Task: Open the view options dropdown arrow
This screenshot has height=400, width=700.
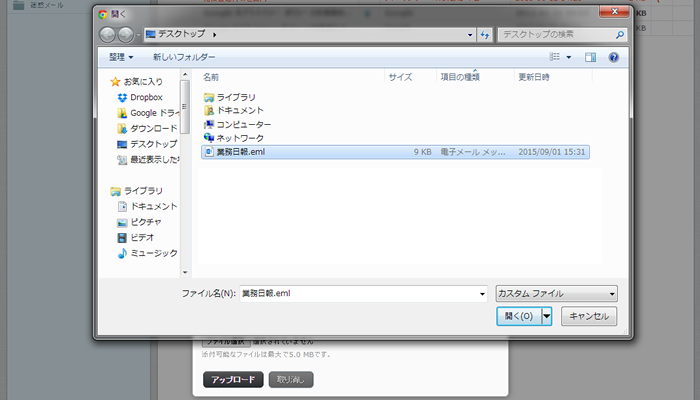Action: point(568,57)
